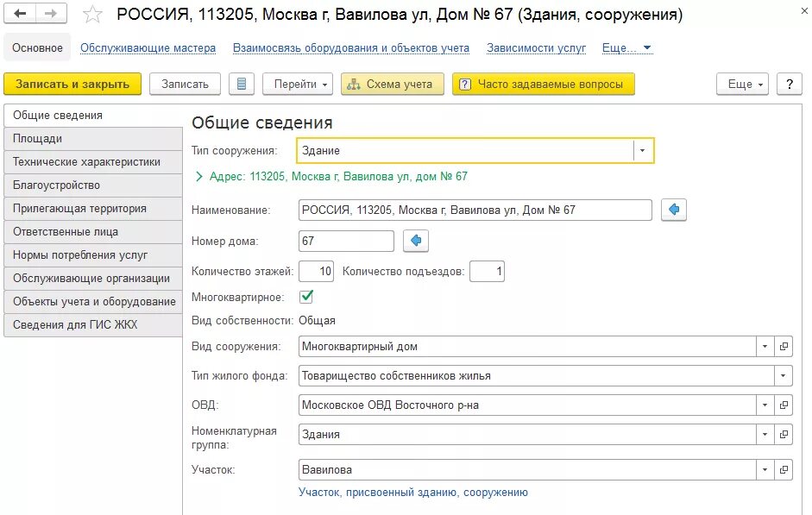Click the Записать и закрыть button
Image resolution: width=812 pixels, height=515 pixels.
72,84
